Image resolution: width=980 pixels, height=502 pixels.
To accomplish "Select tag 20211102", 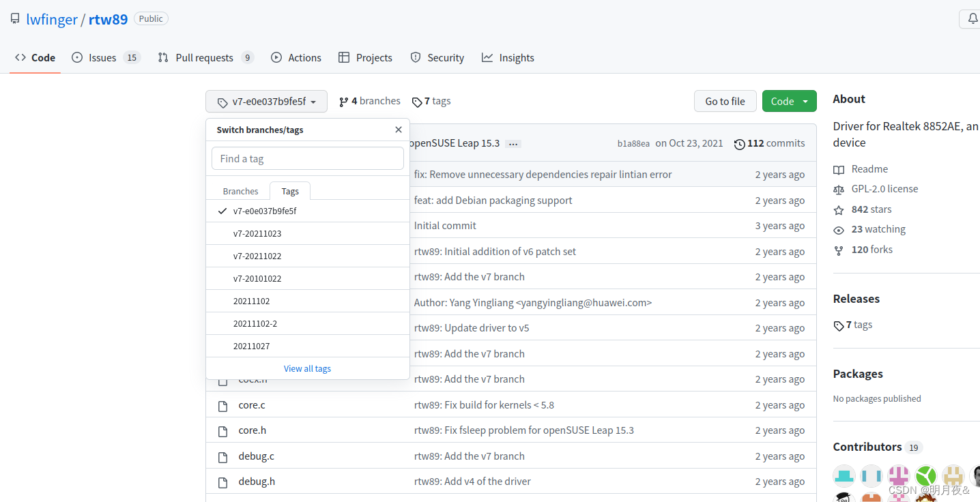I will (x=308, y=301).
